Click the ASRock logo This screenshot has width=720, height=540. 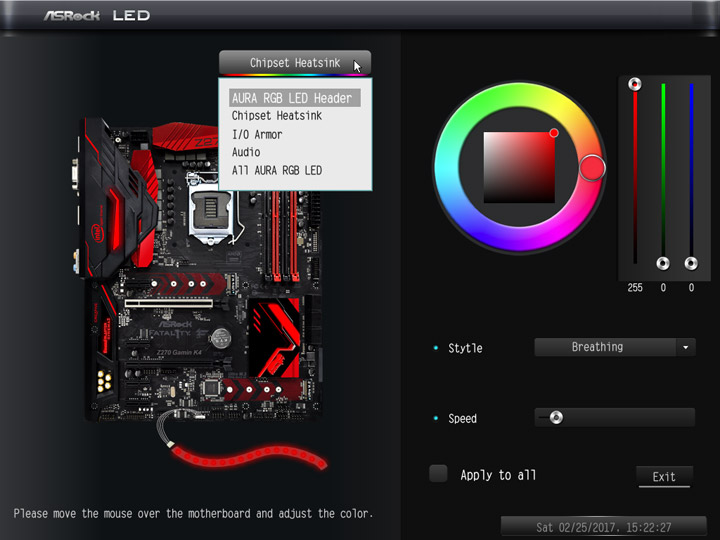pos(72,16)
